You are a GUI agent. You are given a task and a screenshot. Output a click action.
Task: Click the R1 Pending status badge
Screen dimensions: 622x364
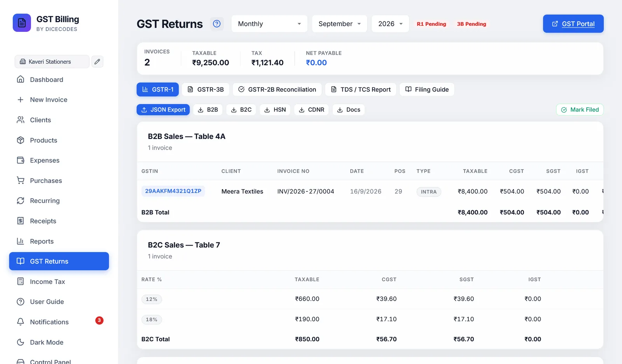click(432, 24)
